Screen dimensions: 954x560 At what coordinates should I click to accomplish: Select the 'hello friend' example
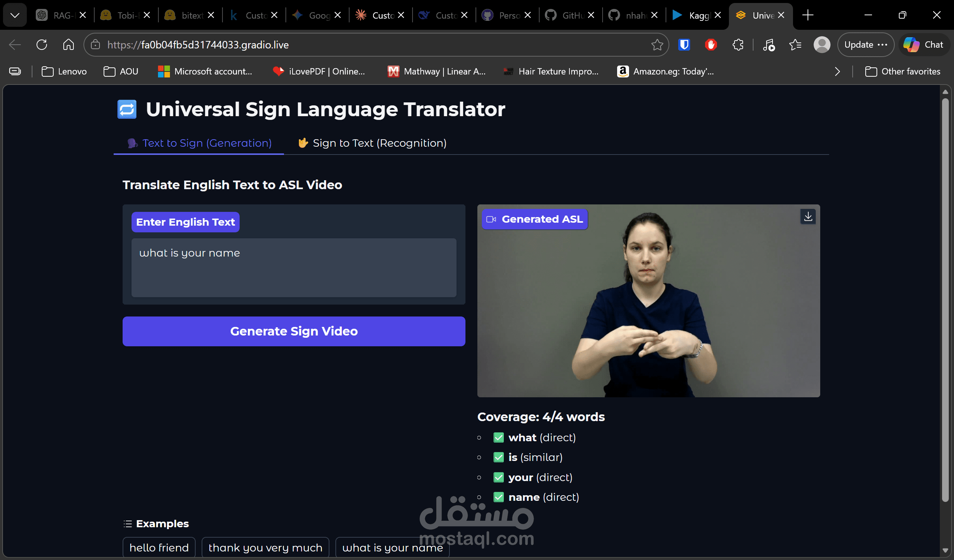pos(159,547)
